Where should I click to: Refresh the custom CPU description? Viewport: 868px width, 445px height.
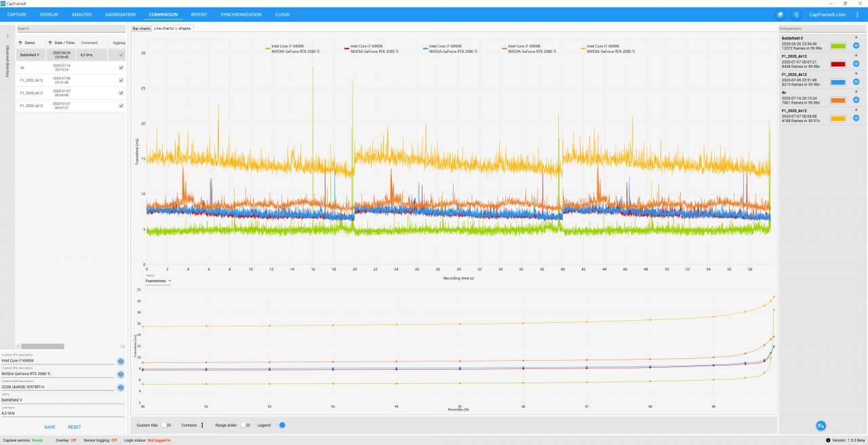coord(121,362)
